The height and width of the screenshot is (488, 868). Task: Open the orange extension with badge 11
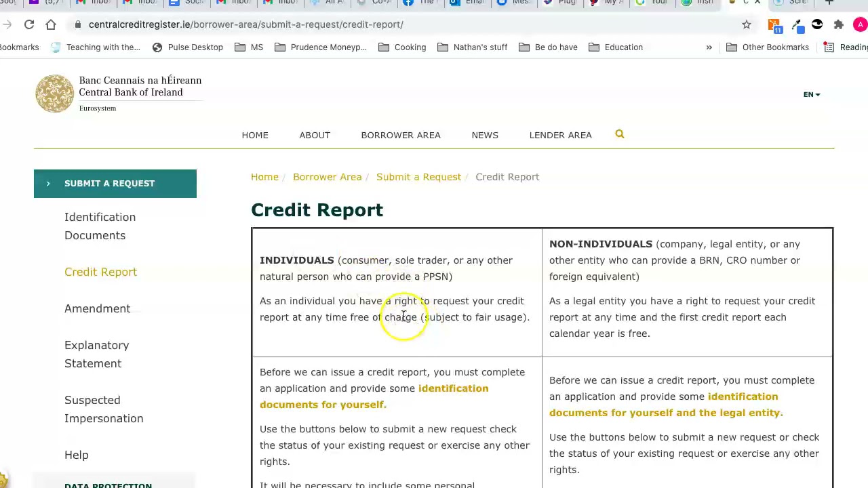click(x=774, y=25)
